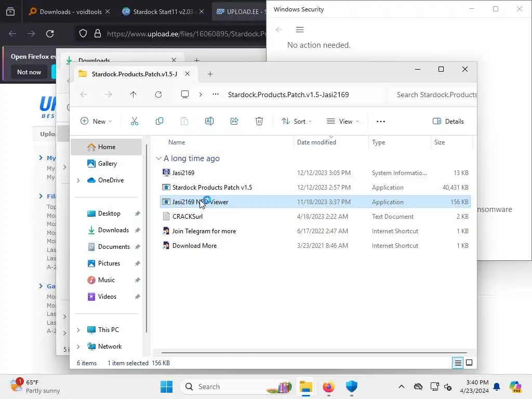
Task: Click Not now in Firefox prompt
Action: [29, 72]
